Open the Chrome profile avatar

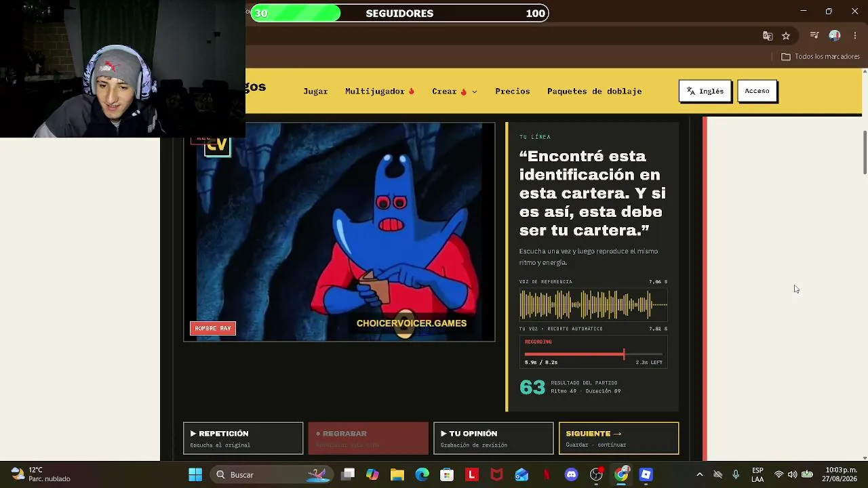[x=835, y=36]
